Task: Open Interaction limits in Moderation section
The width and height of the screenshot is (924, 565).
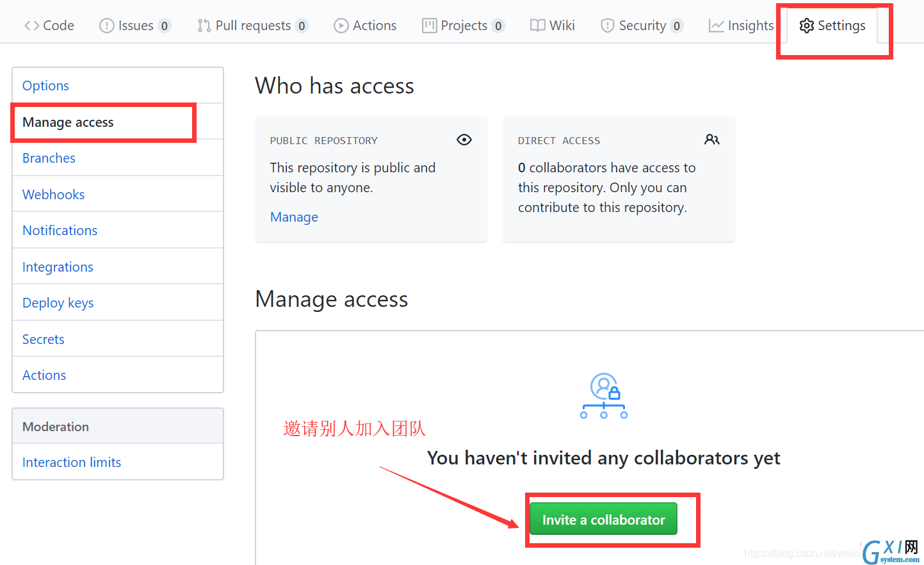Action: (x=118, y=462)
